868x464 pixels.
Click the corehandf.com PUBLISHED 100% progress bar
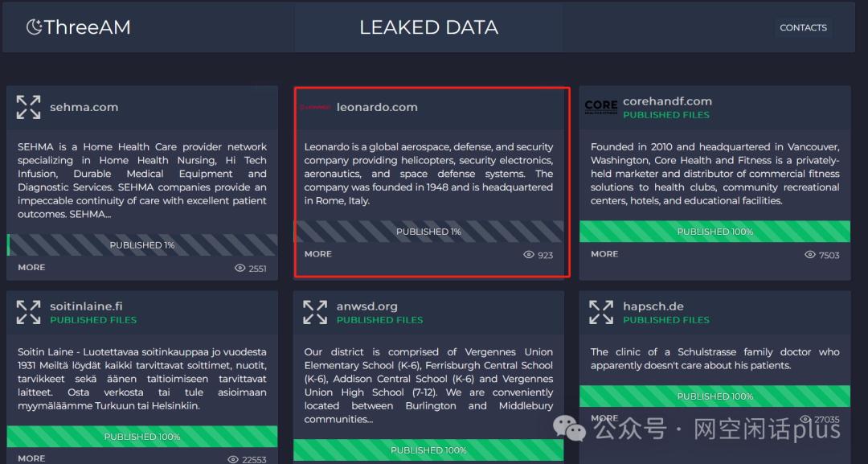point(714,232)
